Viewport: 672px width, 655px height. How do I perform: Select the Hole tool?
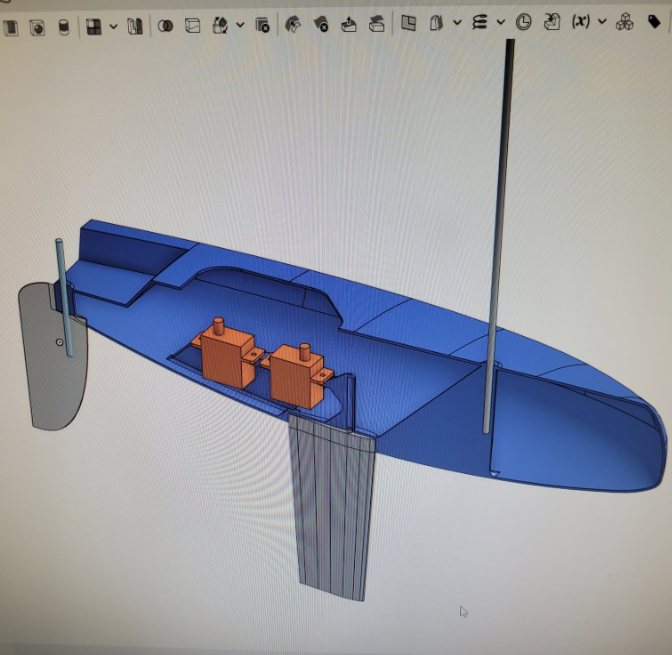point(37,27)
